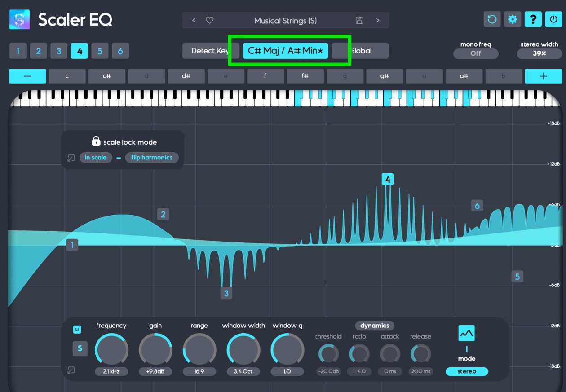This screenshot has width=566, height=392.
Task: Open the help question mark
Action: click(x=533, y=19)
